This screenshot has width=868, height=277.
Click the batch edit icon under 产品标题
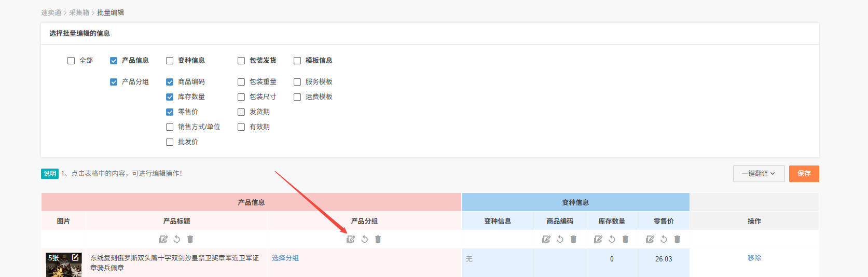(x=163, y=239)
